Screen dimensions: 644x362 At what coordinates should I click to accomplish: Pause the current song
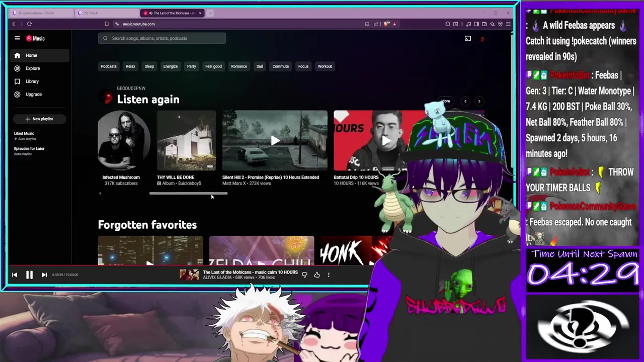click(29, 275)
